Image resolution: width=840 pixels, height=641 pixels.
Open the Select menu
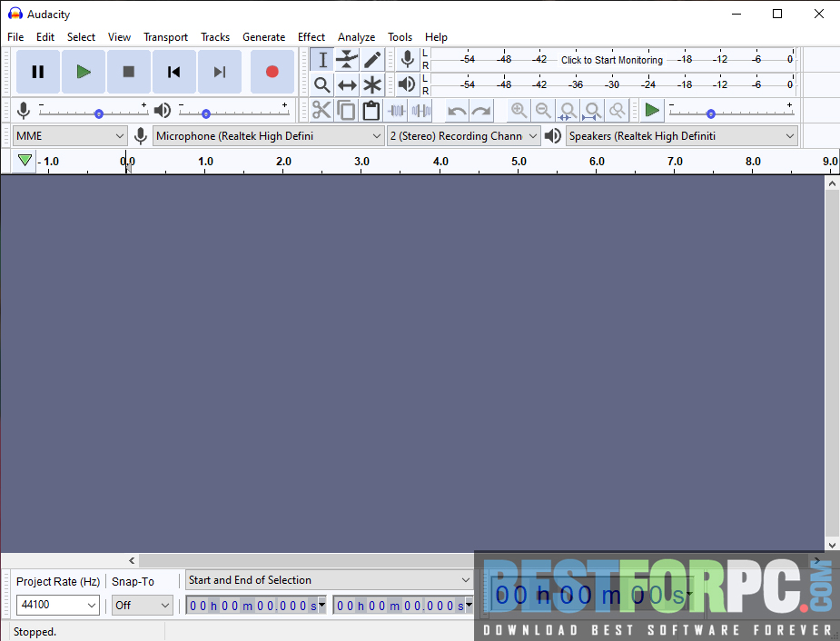[x=81, y=37]
